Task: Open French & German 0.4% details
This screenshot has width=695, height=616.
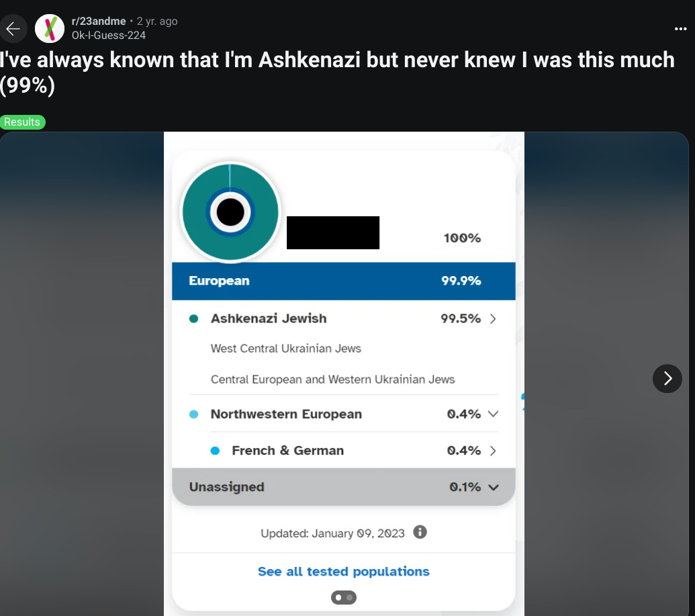Action: [493, 451]
